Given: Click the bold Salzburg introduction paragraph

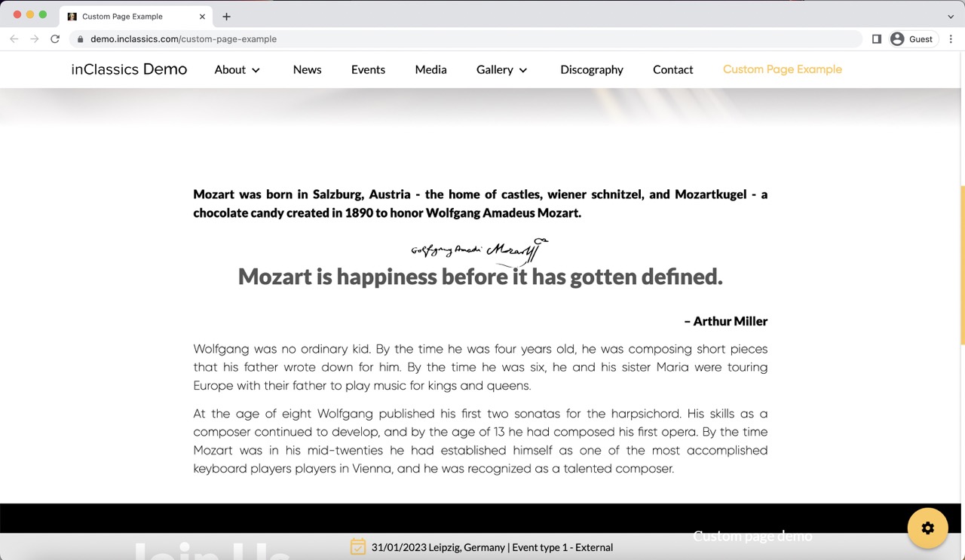Looking at the screenshot, I should click(x=480, y=203).
